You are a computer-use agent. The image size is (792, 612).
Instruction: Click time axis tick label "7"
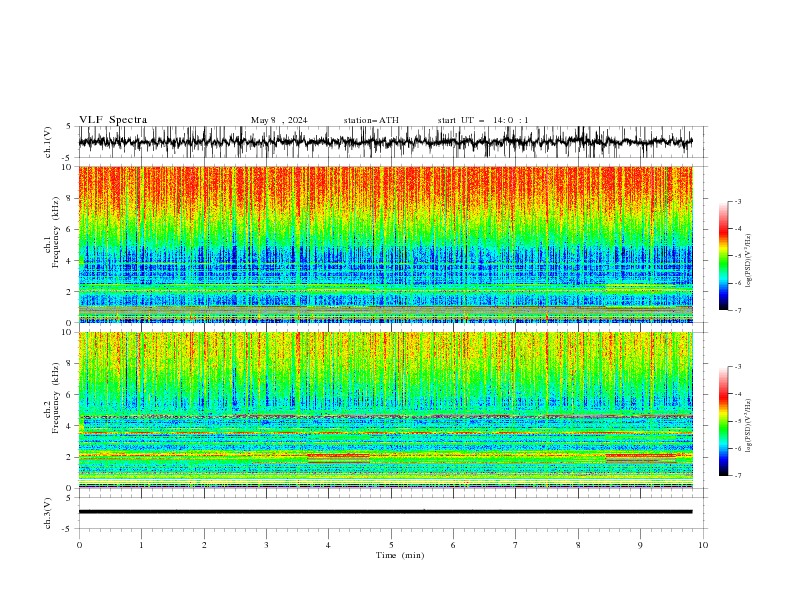click(516, 545)
